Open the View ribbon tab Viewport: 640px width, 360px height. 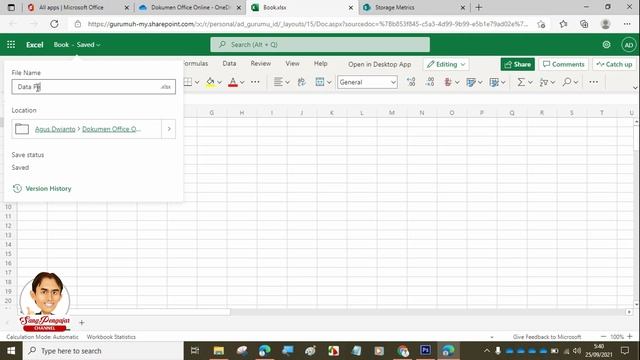pos(292,63)
